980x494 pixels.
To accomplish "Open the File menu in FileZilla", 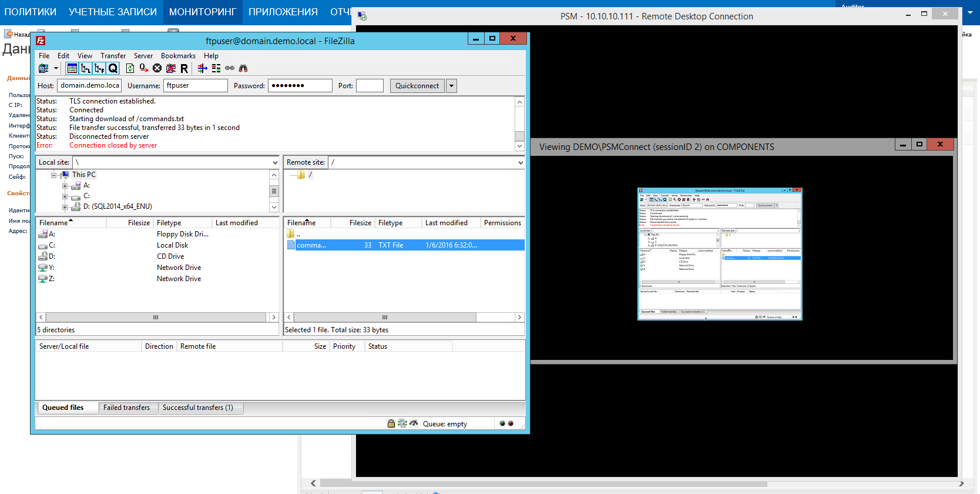I will (x=44, y=56).
